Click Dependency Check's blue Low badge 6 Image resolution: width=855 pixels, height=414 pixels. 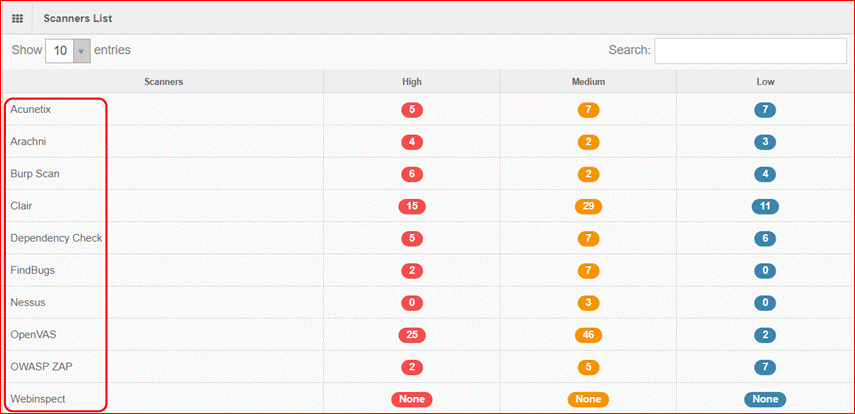point(766,239)
